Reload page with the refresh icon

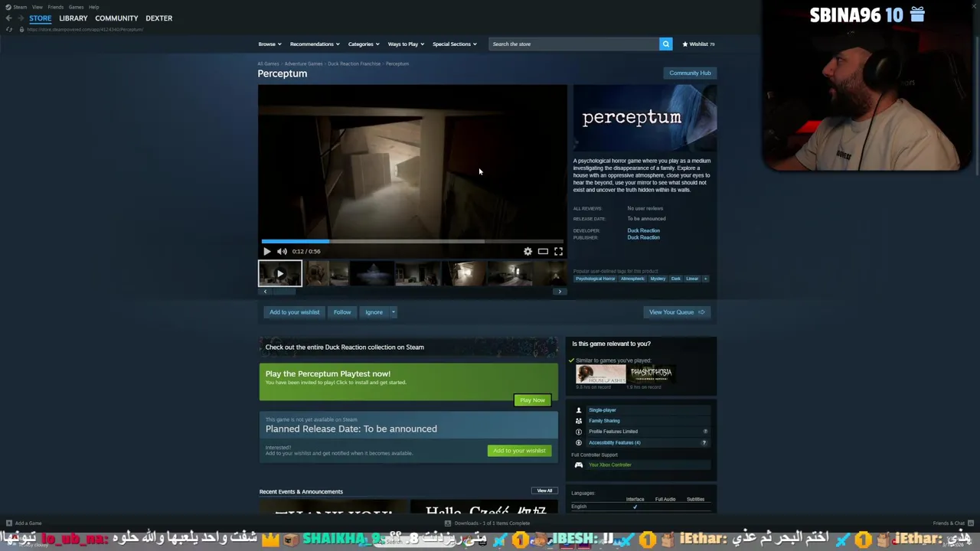(x=8, y=29)
